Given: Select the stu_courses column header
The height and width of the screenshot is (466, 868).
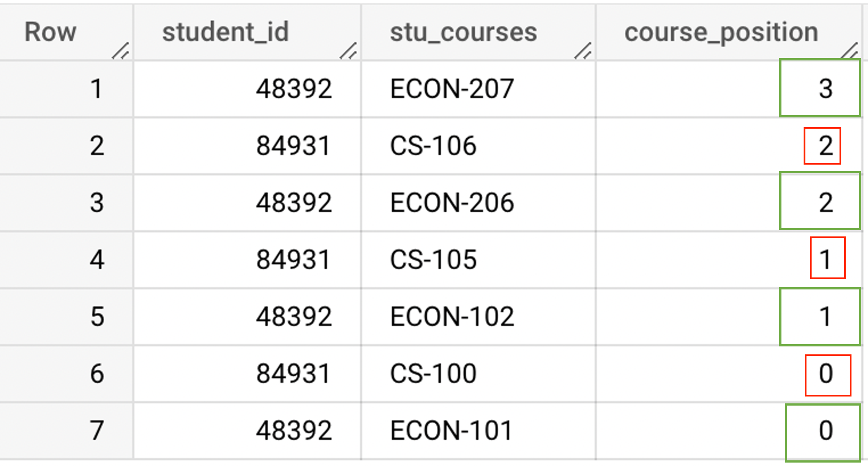Looking at the screenshot, I should (x=463, y=32).
